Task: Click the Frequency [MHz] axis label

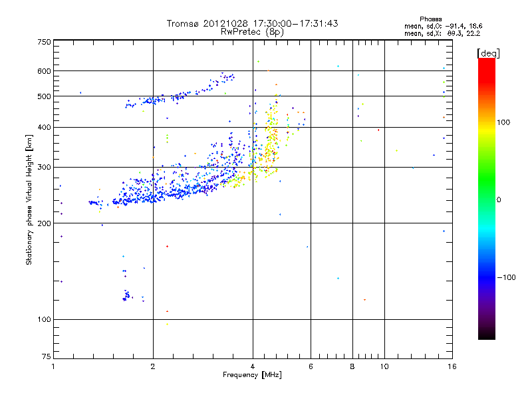Action: click(252, 375)
